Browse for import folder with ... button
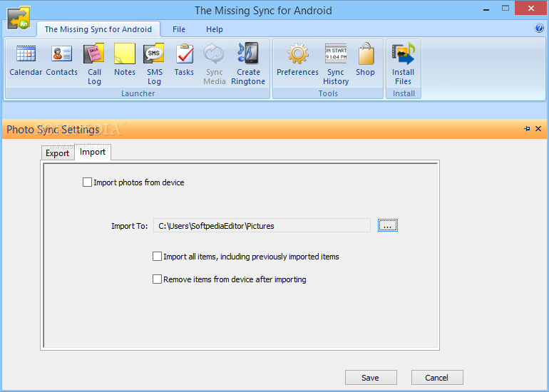The height and width of the screenshot is (392, 549). [388, 225]
